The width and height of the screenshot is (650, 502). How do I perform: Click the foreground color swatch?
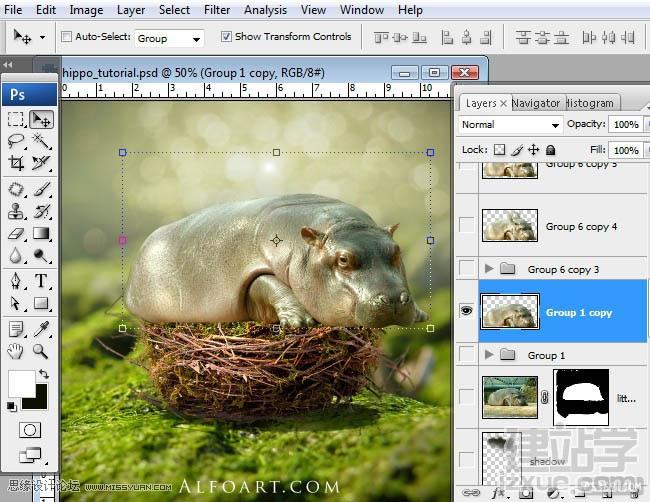[21, 383]
